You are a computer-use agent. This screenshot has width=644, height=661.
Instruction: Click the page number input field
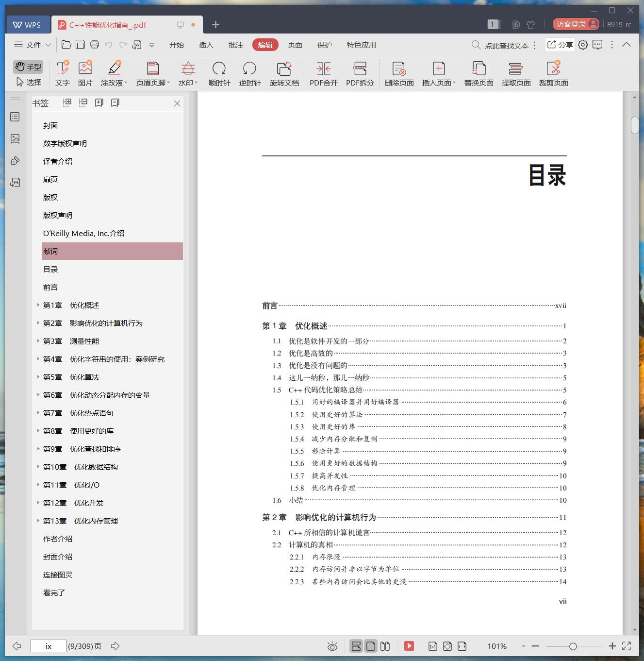tap(49, 646)
